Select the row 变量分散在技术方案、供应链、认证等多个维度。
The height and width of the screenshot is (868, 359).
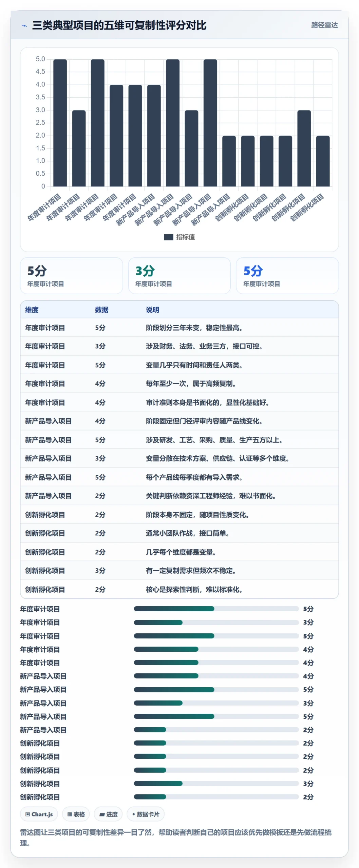[179, 458]
